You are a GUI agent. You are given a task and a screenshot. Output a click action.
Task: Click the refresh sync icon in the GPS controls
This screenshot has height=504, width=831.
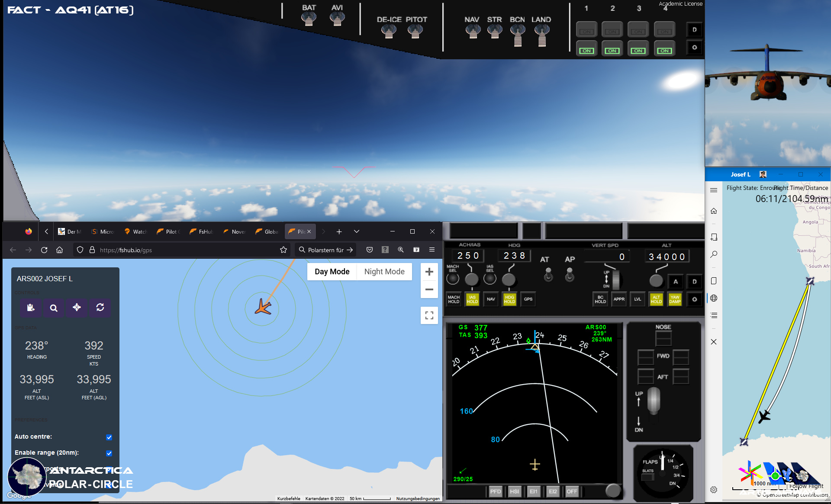coord(100,308)
